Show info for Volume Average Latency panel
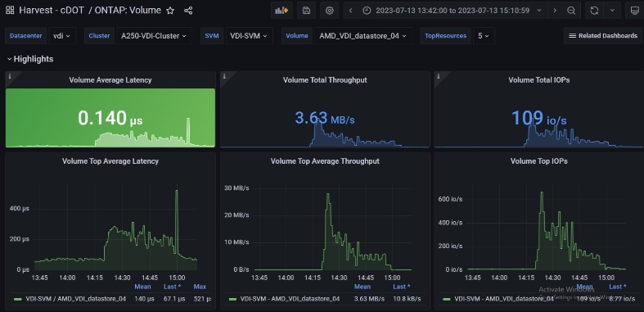The image size is (644, 312). pos(10,76)
